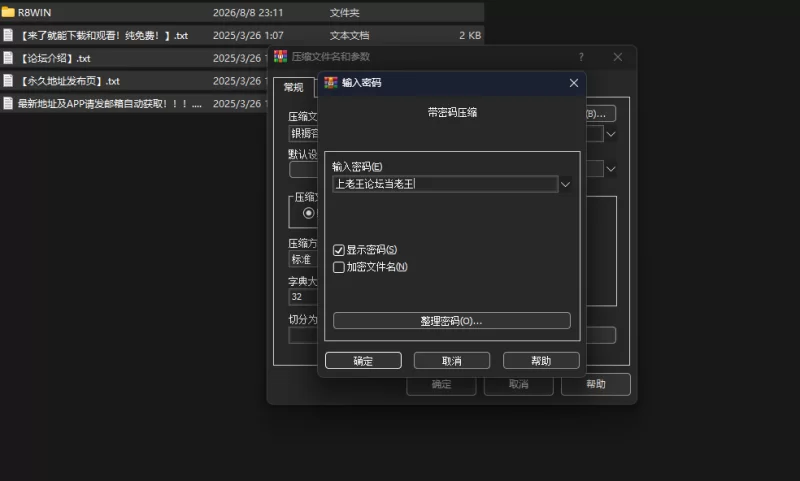Click the file icon of 【永久地址发布页】.txt
Screen dimensions: 800x481
coord(8,81)
